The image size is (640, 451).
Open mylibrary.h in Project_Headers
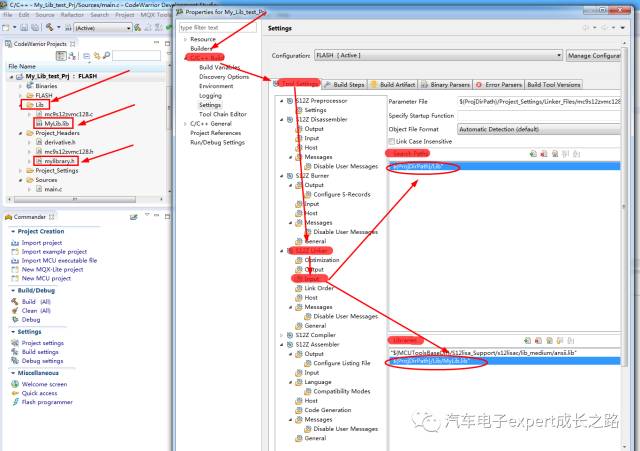click(x=60, y=161)
